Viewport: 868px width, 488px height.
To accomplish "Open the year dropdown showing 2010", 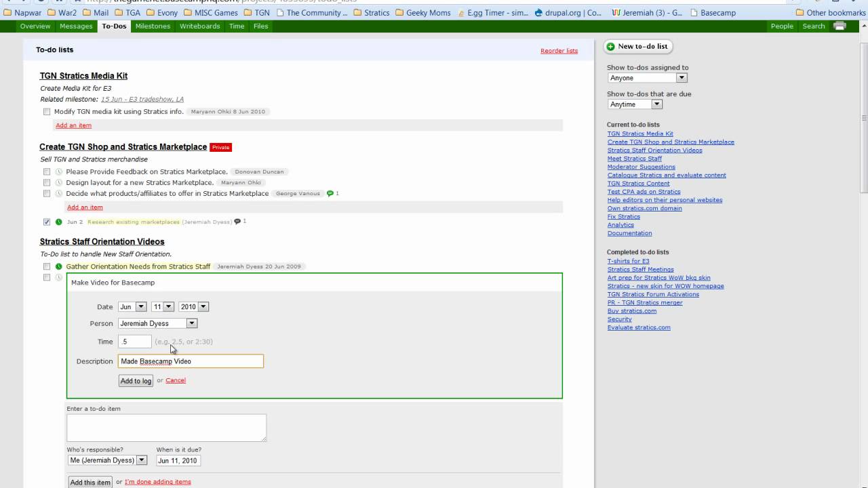I will pyautogui.click(x=193, y=306).
